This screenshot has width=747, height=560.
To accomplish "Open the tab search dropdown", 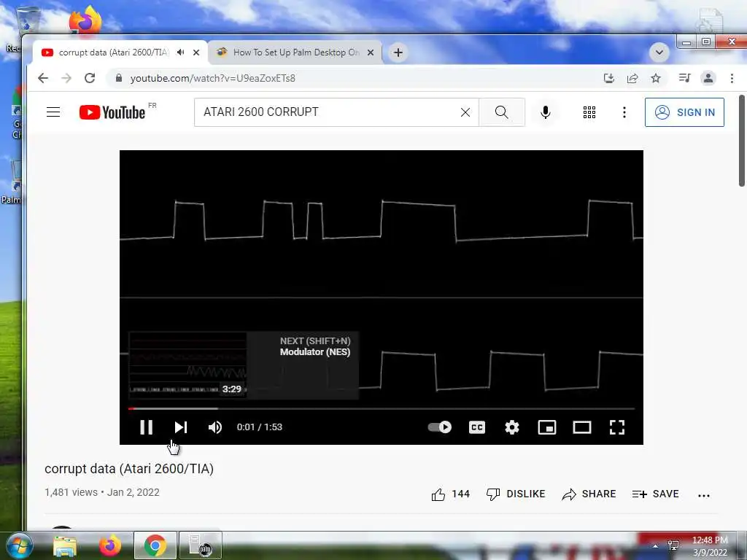I will [659, 52].
